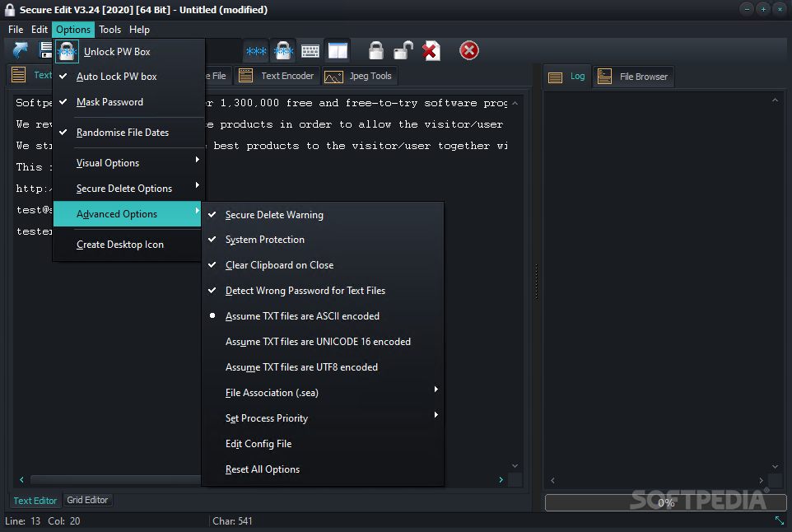Click the Log tab icon
This screenshot has width=792, height=532.
pos(555,77)
